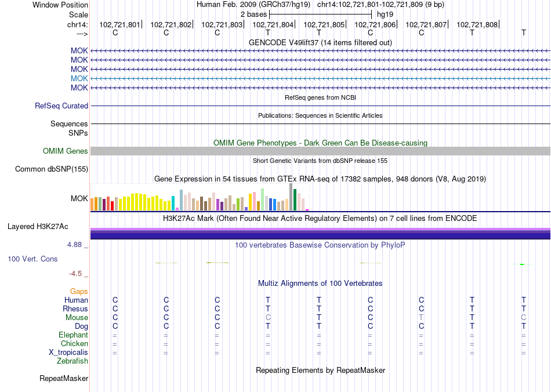Click the 4.88 PhyloP upper scale value
This screenshot has height=392, width=551.
pos(74,245)
